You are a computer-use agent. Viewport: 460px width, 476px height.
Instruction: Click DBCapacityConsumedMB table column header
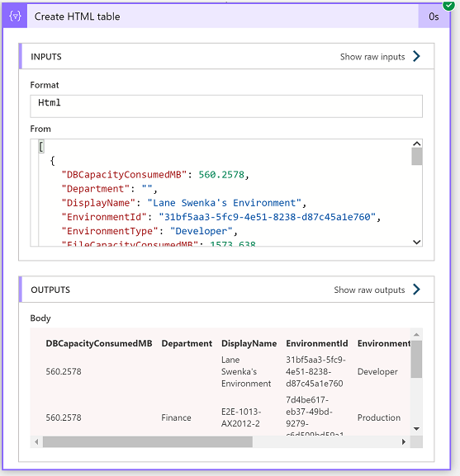(x=99, y=343)
